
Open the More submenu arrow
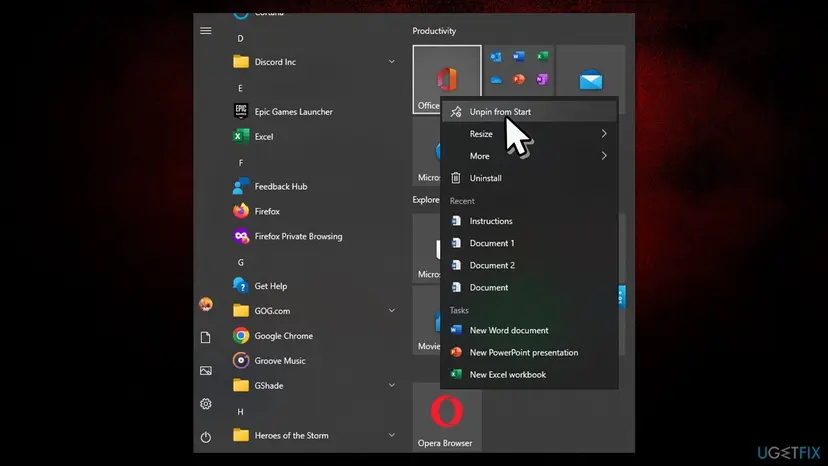point(604,156)
